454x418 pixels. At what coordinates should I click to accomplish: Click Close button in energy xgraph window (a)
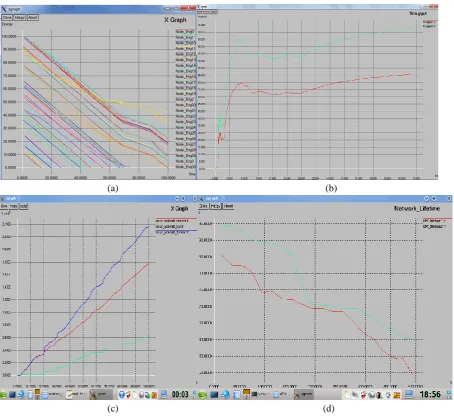click(7, 18)
